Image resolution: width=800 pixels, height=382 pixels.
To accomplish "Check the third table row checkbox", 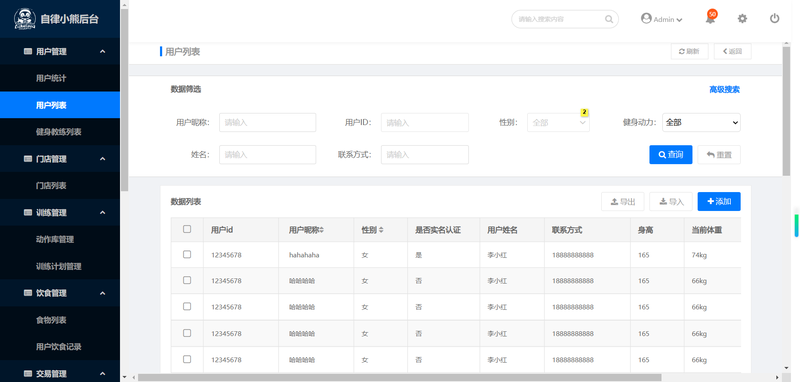I will [x=187, y=307].
